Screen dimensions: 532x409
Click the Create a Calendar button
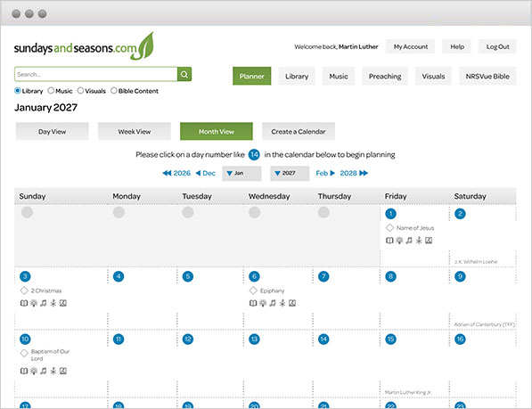(299, 132)
